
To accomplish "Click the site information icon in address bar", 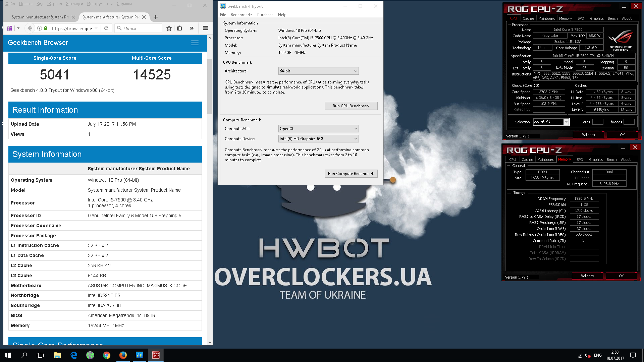I will (40, 28).
